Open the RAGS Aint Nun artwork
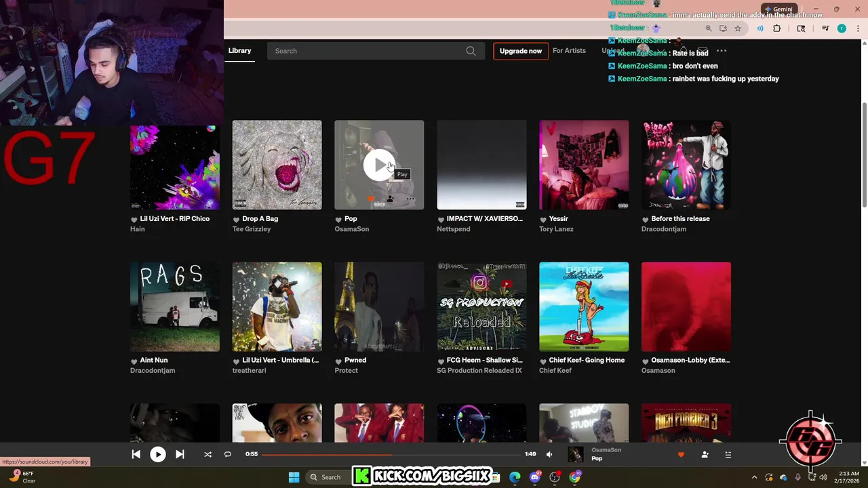 pos(175,307)
